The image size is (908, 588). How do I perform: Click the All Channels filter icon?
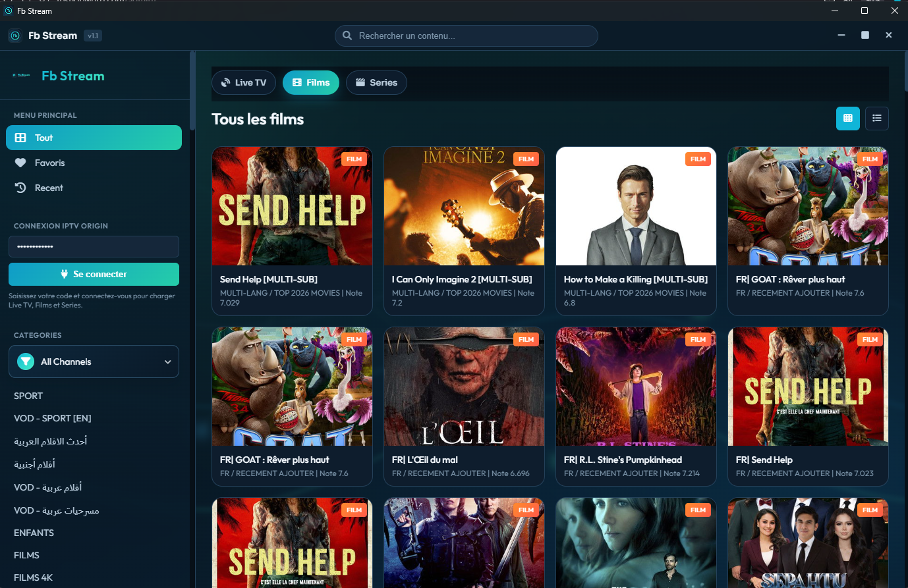[x=26, y=361]
